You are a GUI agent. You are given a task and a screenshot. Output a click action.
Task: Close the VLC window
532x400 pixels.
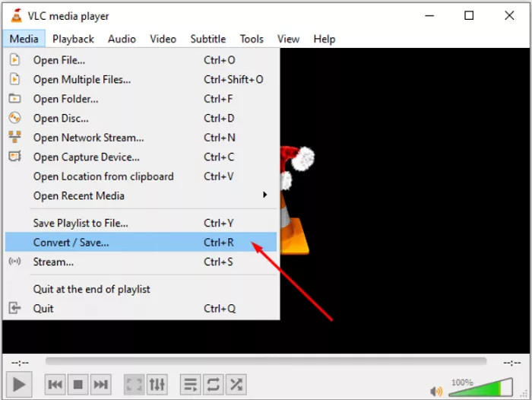(509, 16)
